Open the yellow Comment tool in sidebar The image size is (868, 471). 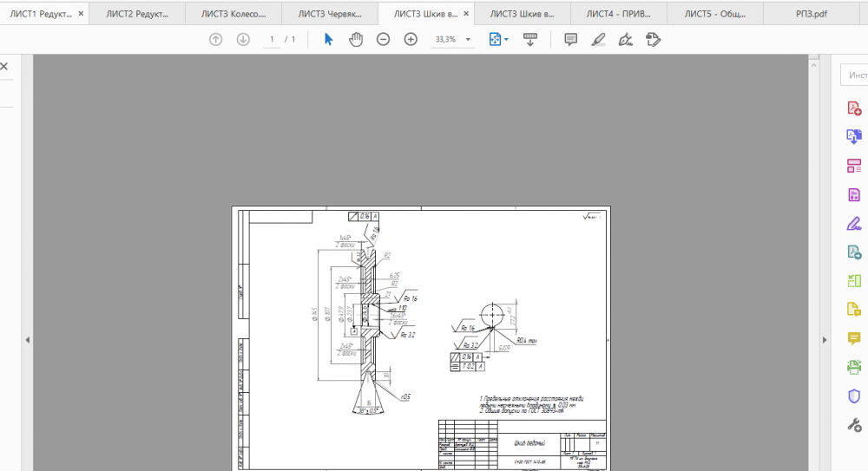pos(853,338)
